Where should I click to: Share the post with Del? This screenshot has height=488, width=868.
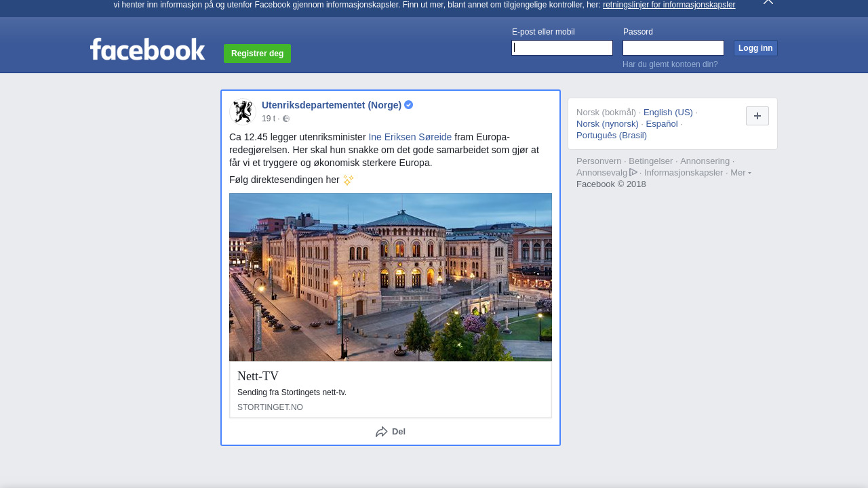pyautogui.click(x=391, y=432)
